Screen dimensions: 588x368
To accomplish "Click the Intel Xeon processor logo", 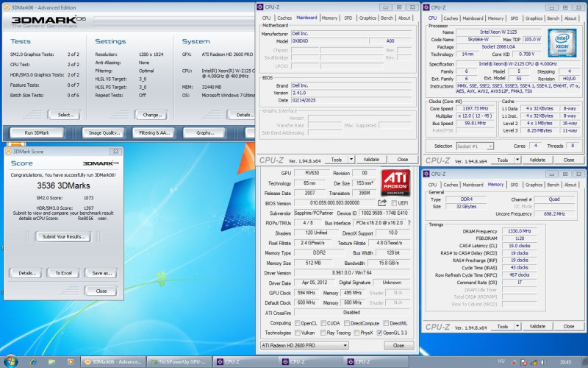I will click(563, 42).
